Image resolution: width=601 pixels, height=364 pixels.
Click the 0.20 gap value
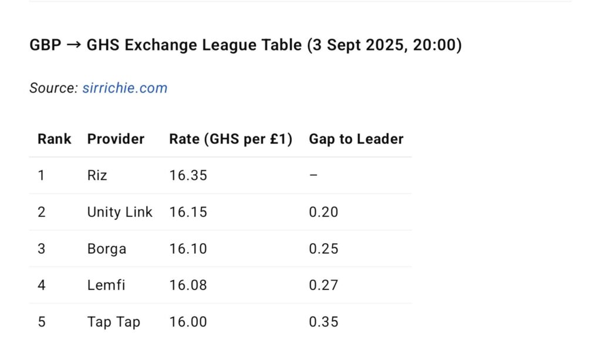click(x=323, y=212)
